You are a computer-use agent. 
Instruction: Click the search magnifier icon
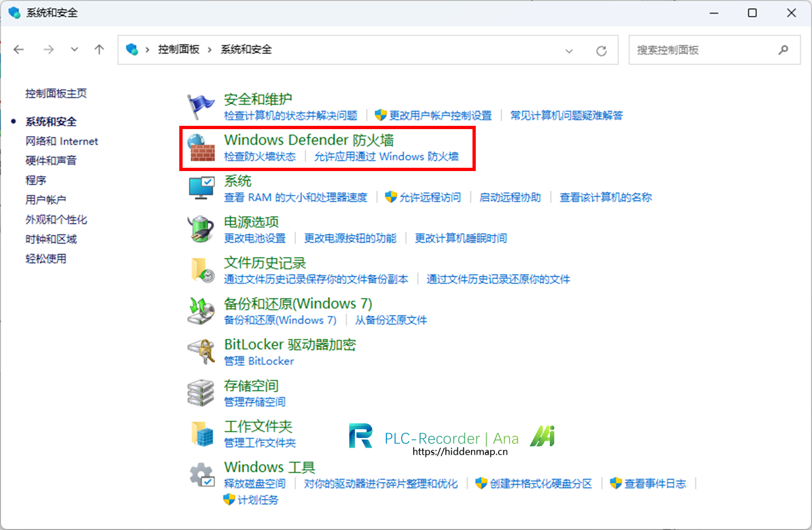783,50
